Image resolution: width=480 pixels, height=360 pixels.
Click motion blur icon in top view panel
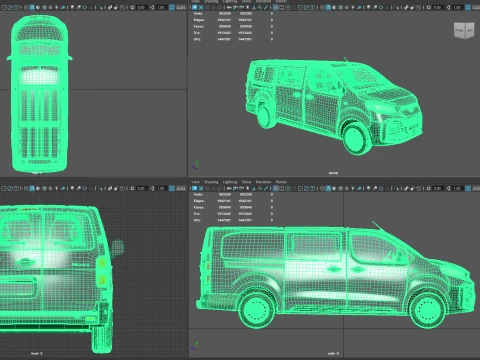(x=79, y=7)
